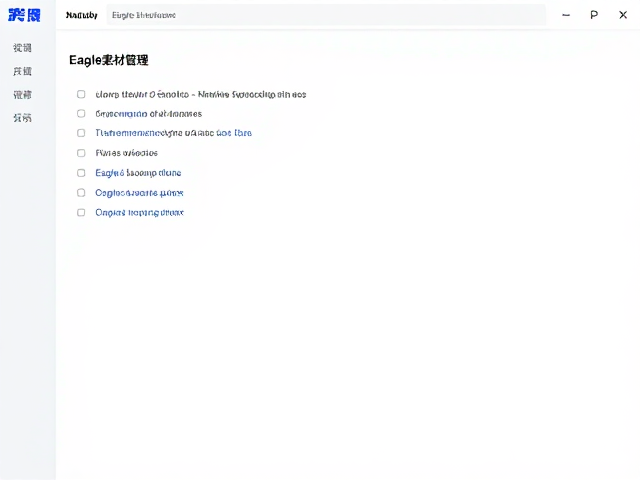Tick the checkbox of the last list row
Image resolution: width=640 pixels, height=480 pixels.
(81, 213)
